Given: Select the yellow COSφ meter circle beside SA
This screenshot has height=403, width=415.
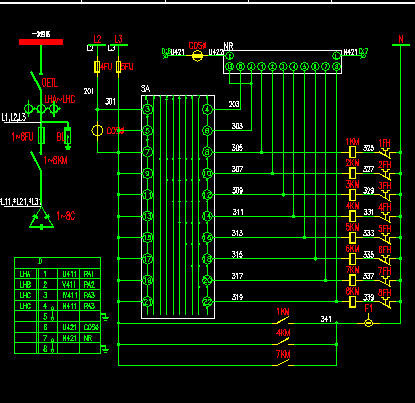Looking at the screenshot, I should click(97, 130).
